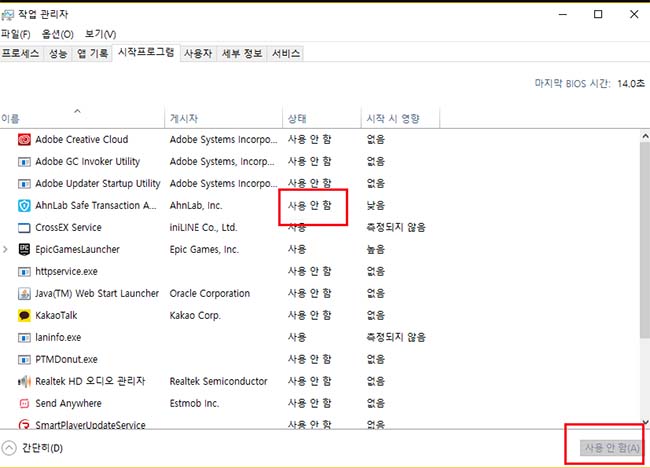The width and height of the screenshot is (650, 468).
Task: Select the laninfo.exe icon
Action: tap(24, 337)
